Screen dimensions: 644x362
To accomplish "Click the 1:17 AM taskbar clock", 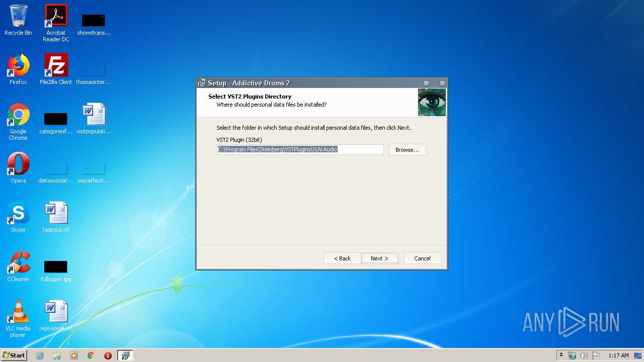I will point(618,355).
